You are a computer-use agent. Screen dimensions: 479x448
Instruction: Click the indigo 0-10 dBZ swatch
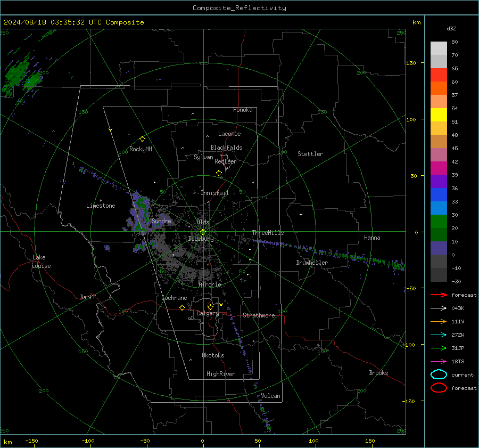(439, 248)
